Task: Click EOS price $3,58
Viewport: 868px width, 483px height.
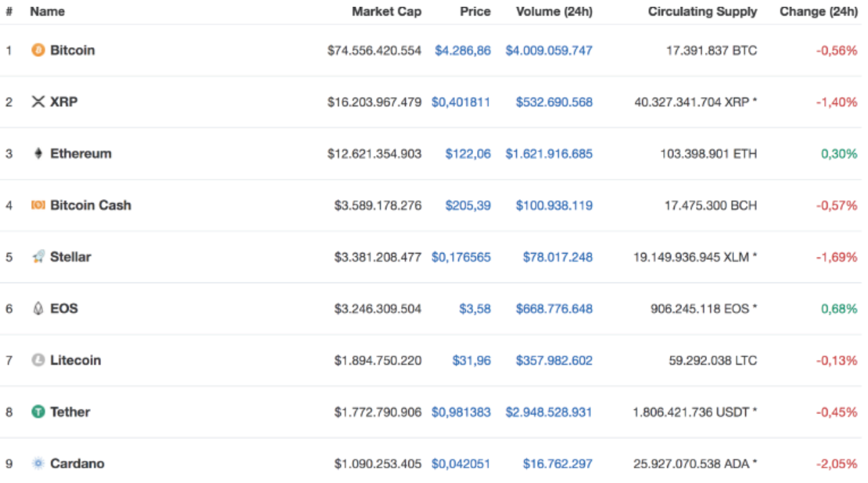Action: tap(475, 308)
